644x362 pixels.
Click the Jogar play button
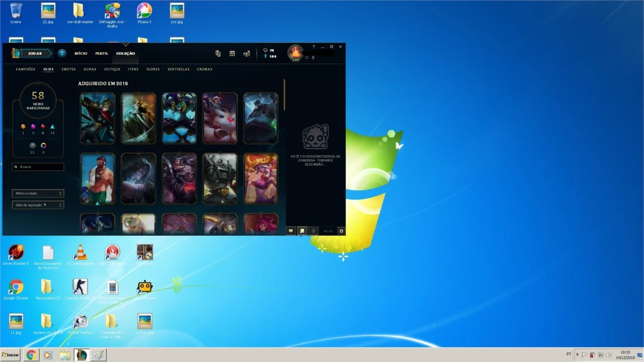(35, 53)
